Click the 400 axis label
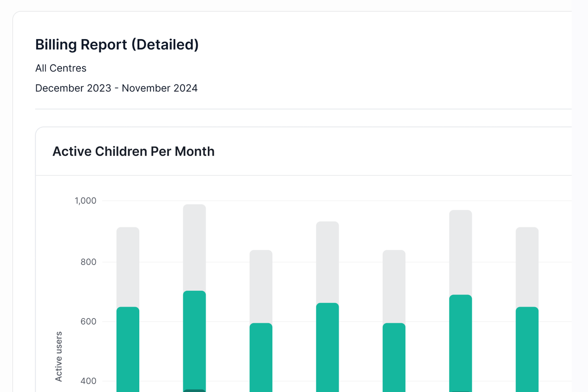This screenshot has height=392, width=588. click(x=89, y=381)
